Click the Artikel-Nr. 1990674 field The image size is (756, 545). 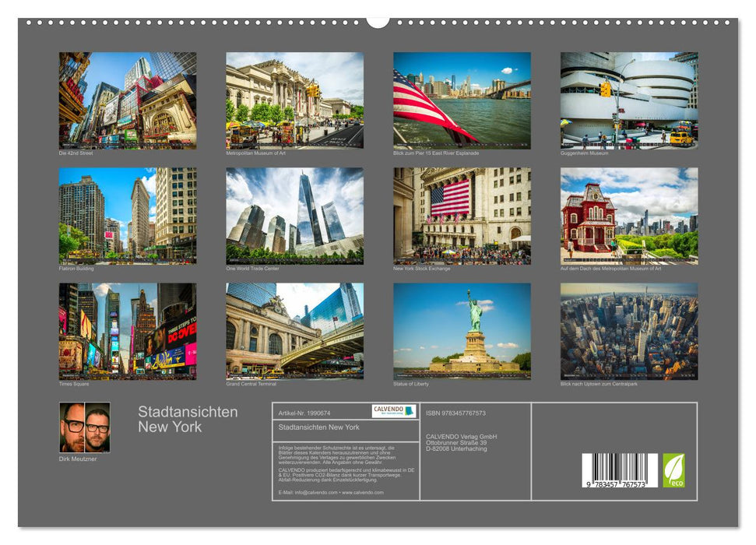tap(307, 411)
